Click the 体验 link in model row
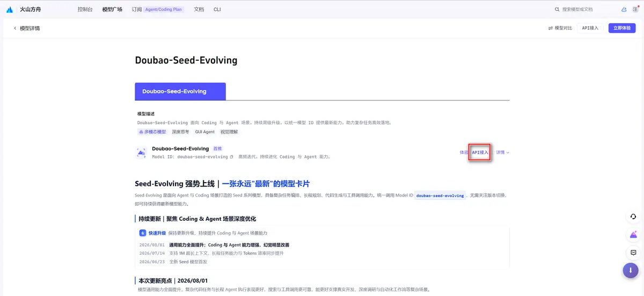Screen dimensions: 644x296 464,153
